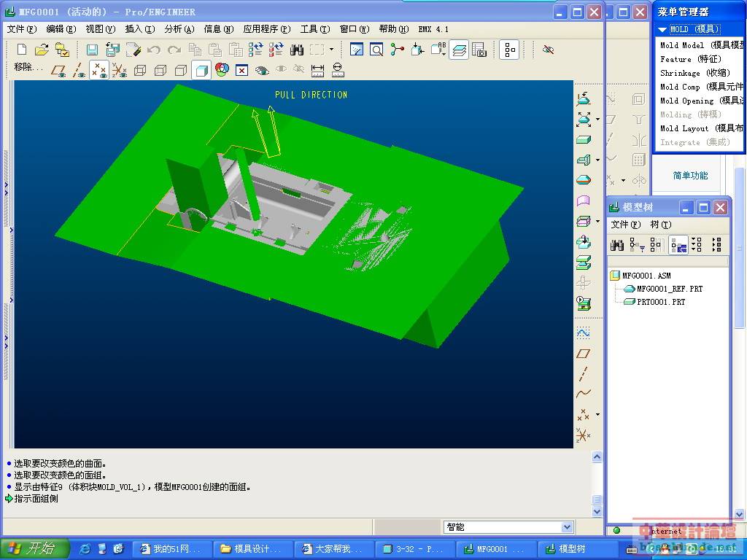This screenshot has height=560, width=747.
Task: Click the mold opening icon in right toolbar
Action: click(584, 262)
